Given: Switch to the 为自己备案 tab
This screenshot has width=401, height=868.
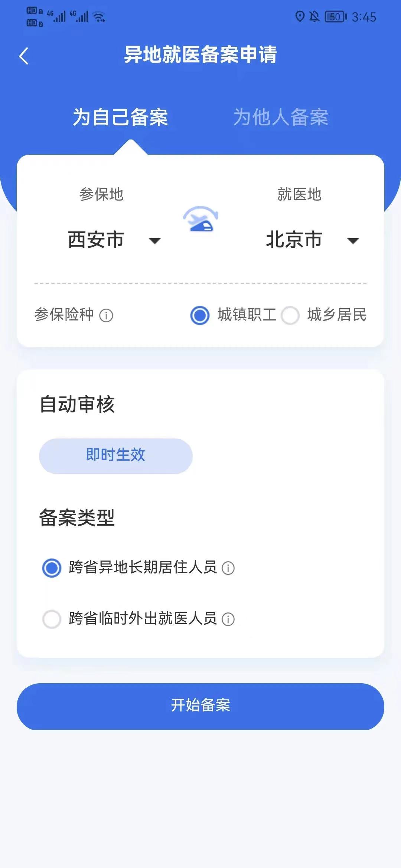Looking at the screenshot, I should click(120, 117).
